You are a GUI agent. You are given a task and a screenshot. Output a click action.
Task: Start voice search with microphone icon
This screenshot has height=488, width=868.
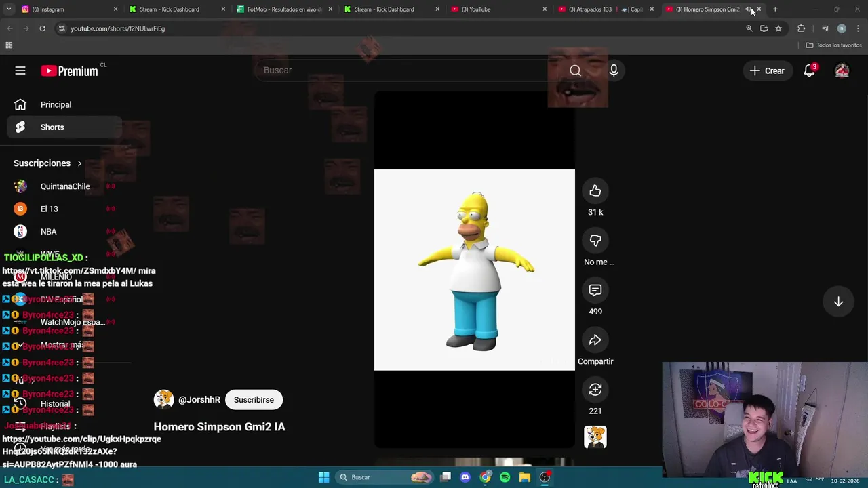[x=614, y=70]
